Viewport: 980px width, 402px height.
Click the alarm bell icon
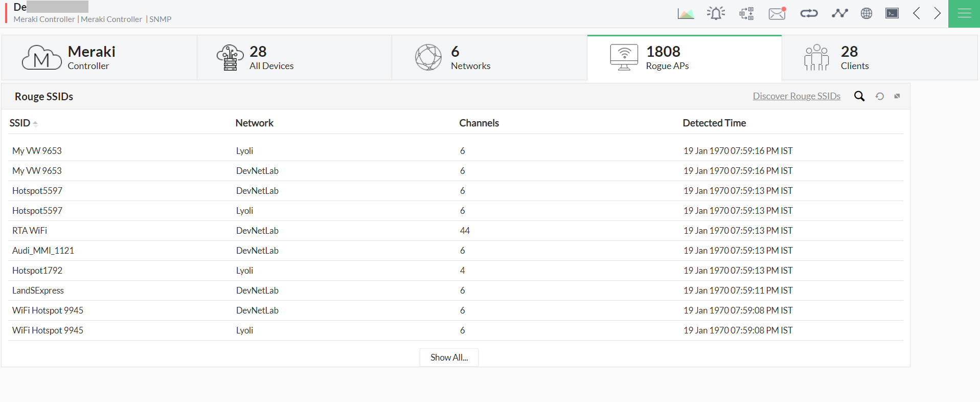tap(716, 13)
